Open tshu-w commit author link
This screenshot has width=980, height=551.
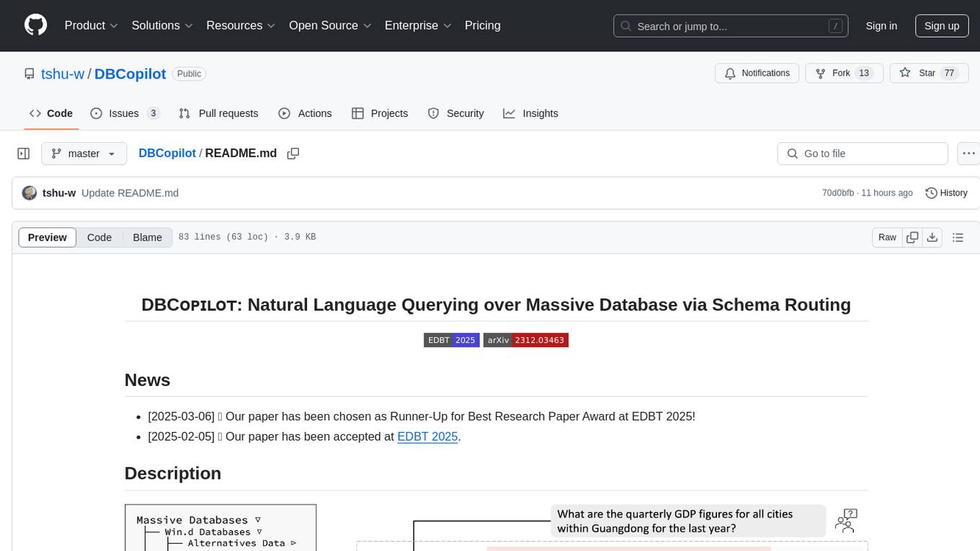pyautogui.click(x=59, y=193)
